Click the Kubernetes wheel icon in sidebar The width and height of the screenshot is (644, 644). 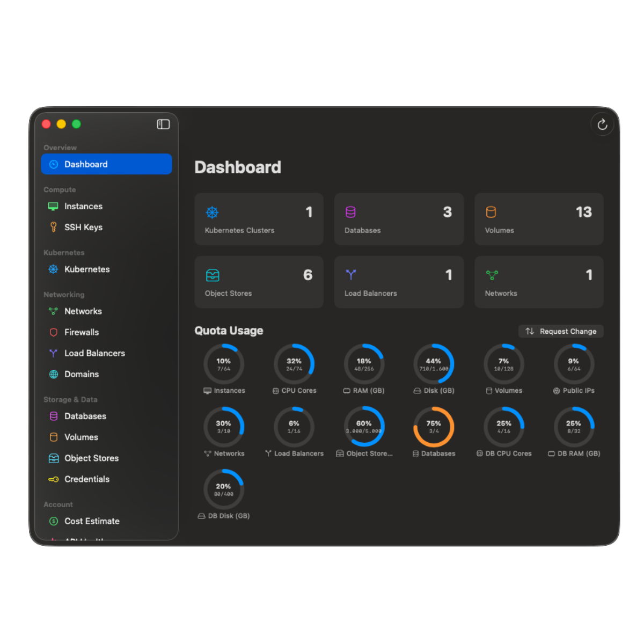pyautogui.click(x=53, y=269)
